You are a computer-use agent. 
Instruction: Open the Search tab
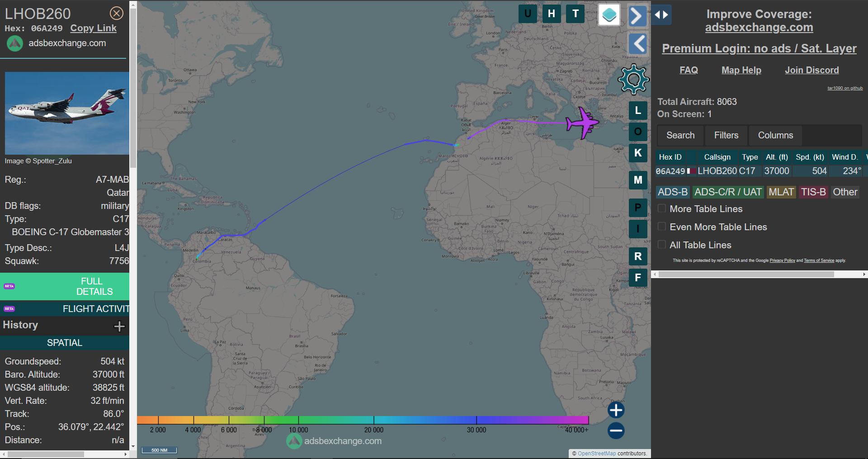click(680, 135)
